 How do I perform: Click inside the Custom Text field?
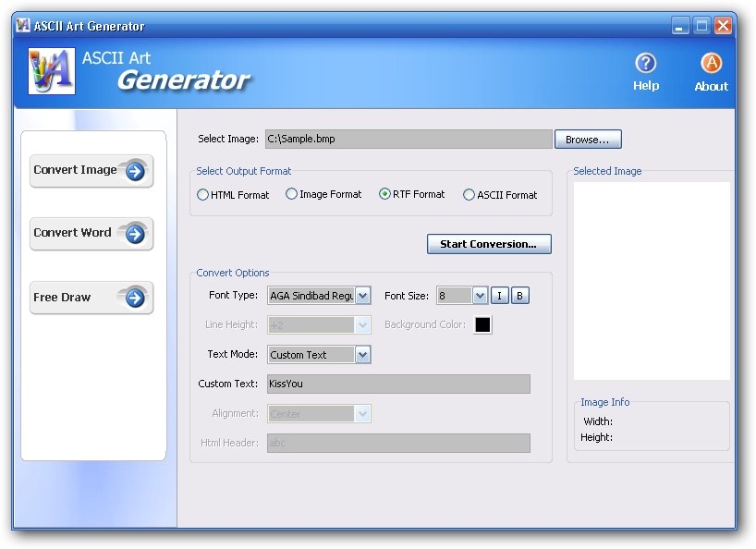click(397, 384)
